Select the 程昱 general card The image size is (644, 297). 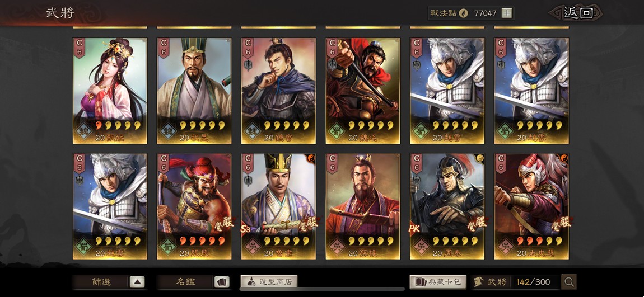tap(194, 91)
